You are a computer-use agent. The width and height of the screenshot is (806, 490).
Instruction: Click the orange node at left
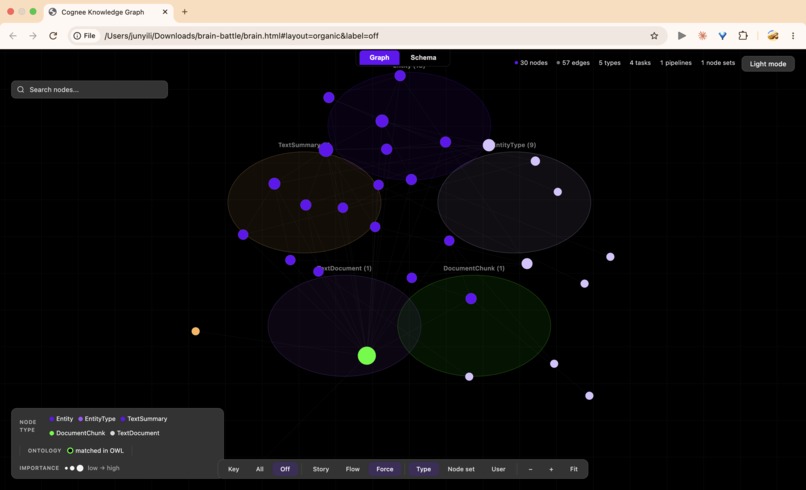195,331
